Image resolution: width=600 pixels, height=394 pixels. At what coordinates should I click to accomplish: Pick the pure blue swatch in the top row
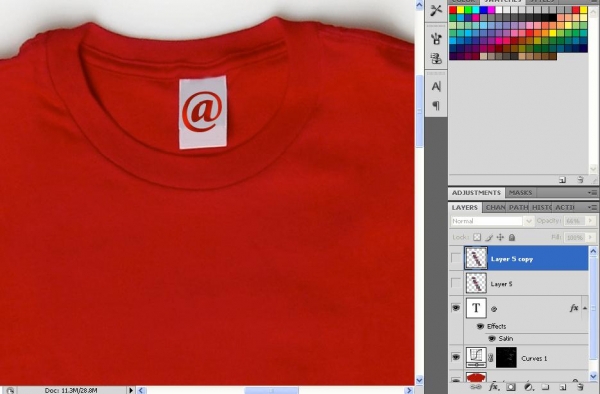coord(483,10)
